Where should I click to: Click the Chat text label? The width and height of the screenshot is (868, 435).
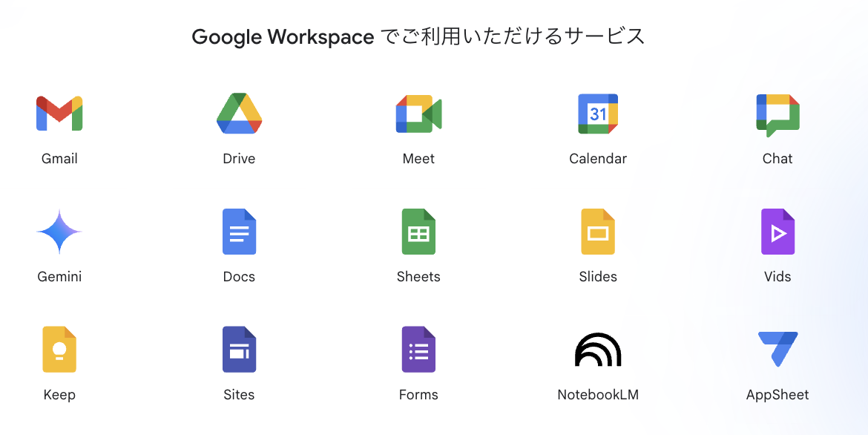click(x=777, y=158)
